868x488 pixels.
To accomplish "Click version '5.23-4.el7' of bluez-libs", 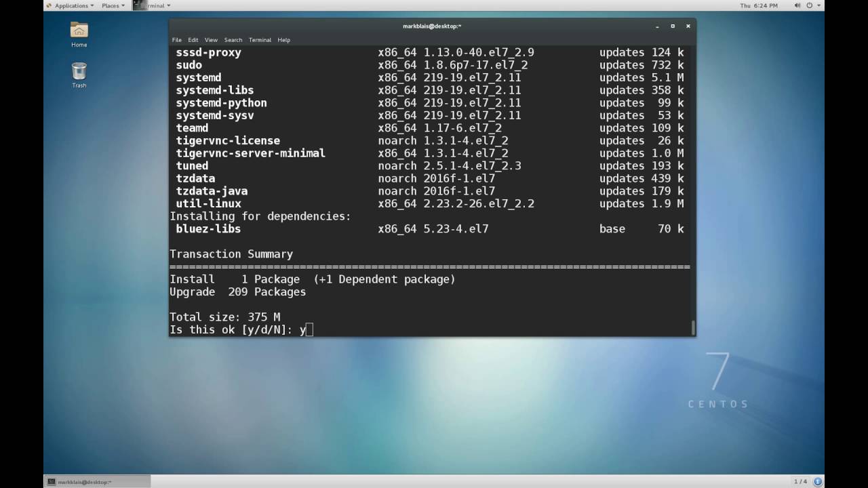I will [x=456, y=229].
